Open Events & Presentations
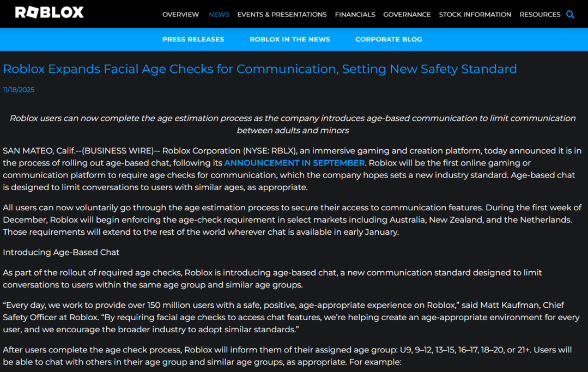Screen dimensions: 588x372 (x=282, y=15)
